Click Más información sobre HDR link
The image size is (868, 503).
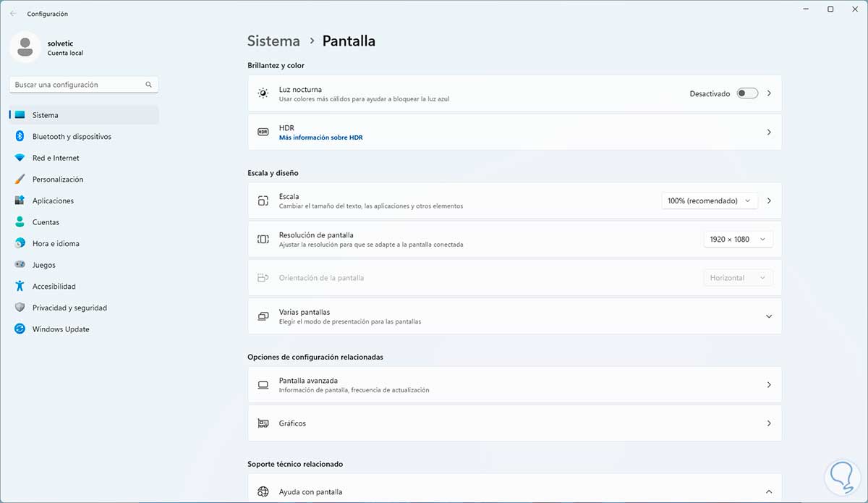pos(320,138)
